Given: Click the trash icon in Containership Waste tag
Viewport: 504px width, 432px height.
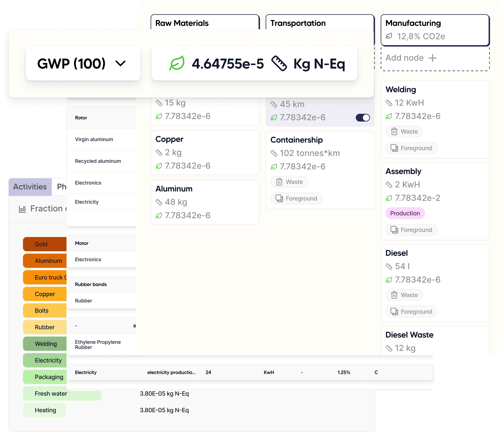Looking at the screenshot, I should [x=279, y=182].
